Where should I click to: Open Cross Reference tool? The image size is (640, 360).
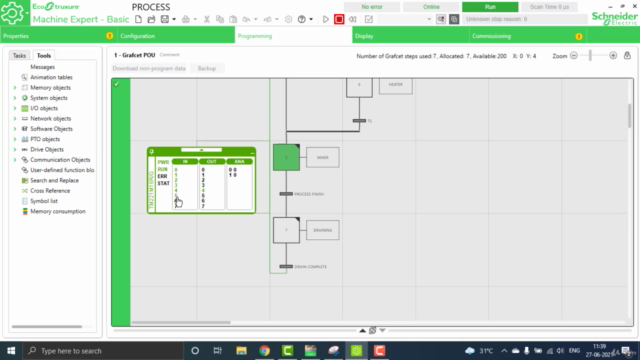pos(50,191)
